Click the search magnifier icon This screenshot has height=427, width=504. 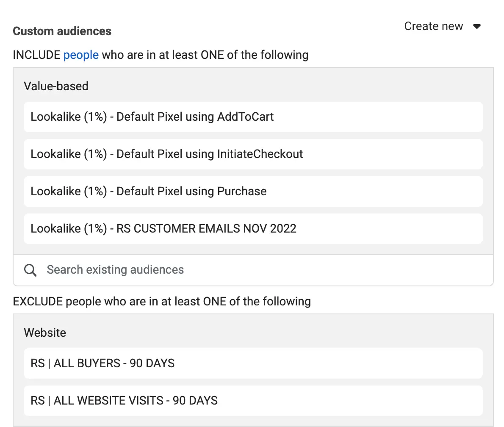(30, 270)
